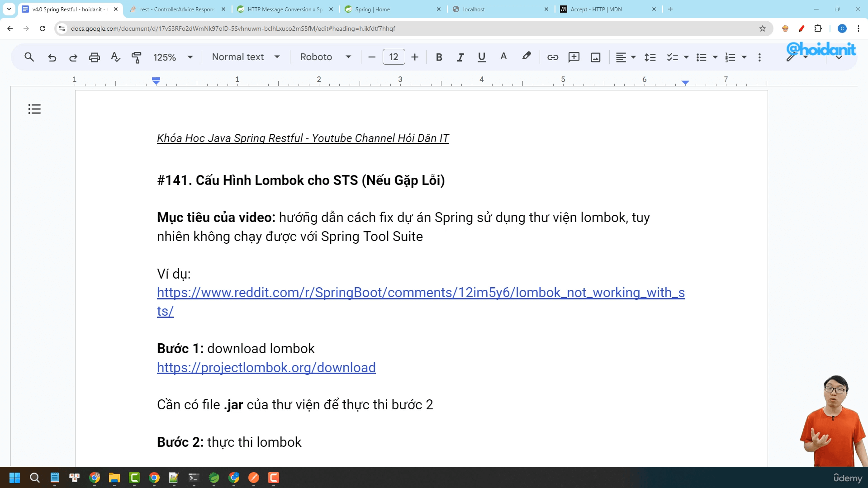Click the bulleted list icon

702,57
